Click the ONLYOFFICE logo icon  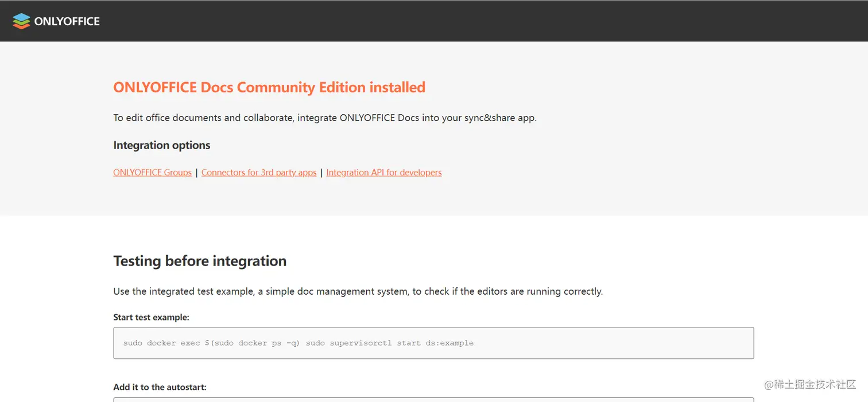click(x=21, y=21)
